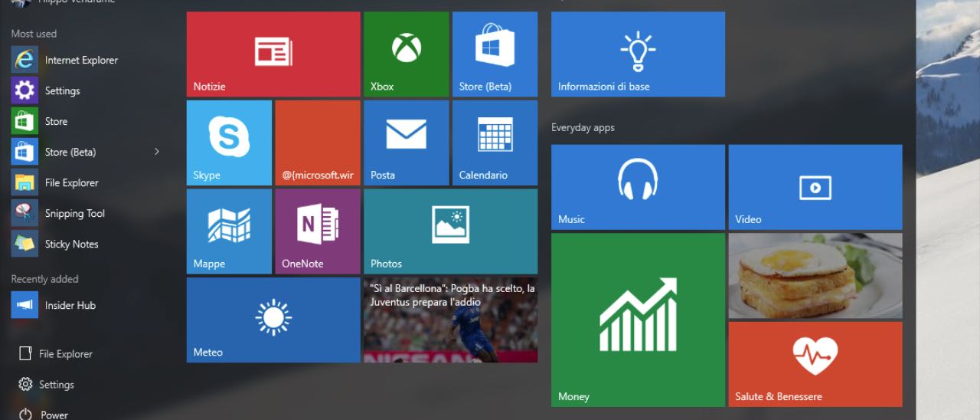980x420 pixels.
Task: Click the Everyday apps group heading
Action: click(583, 128)
